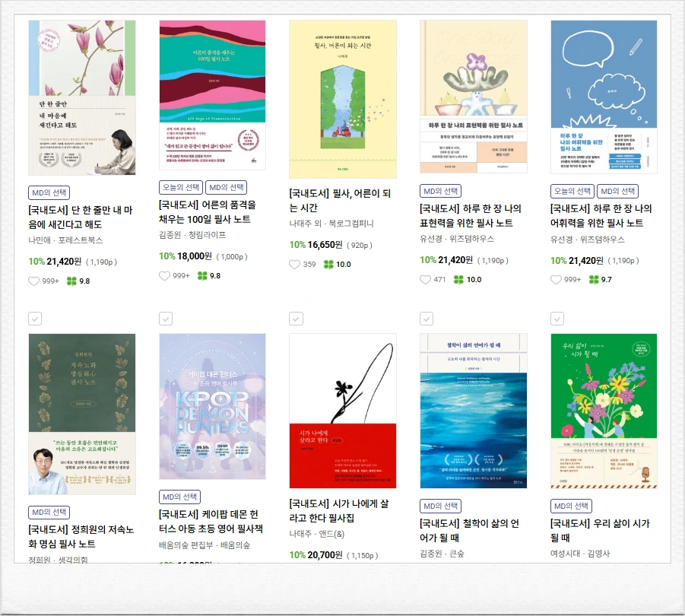Click 오늘의 선택 badge on 어른의 품격 book
685x616 pixels.
pyautogui.click(x=181, y=187)
